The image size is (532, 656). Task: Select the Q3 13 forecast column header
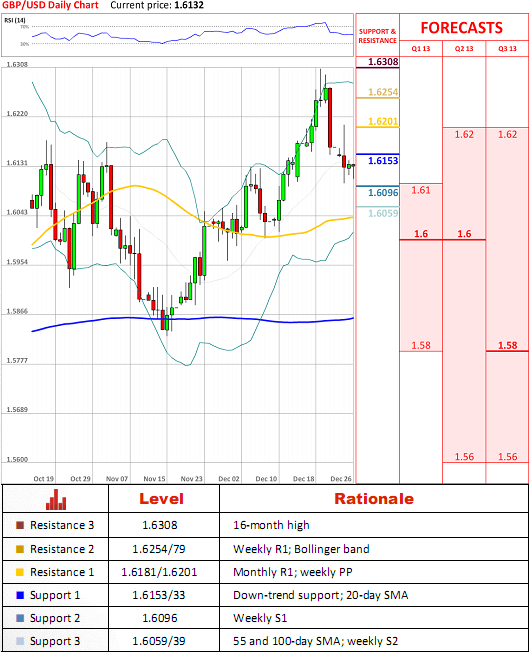[507, 49]
